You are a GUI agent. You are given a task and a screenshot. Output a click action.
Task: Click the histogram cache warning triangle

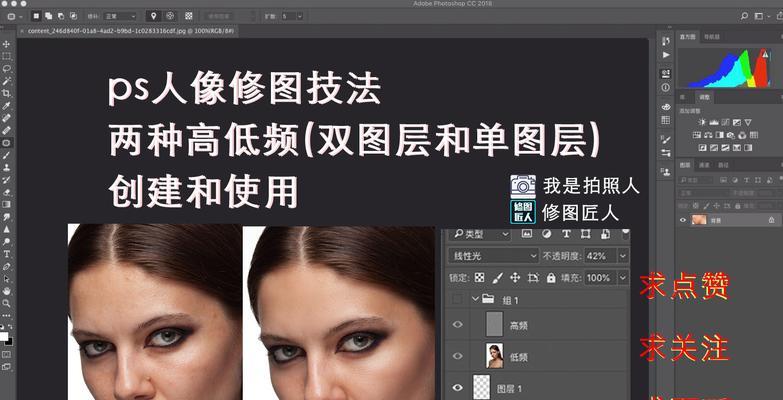766,54
